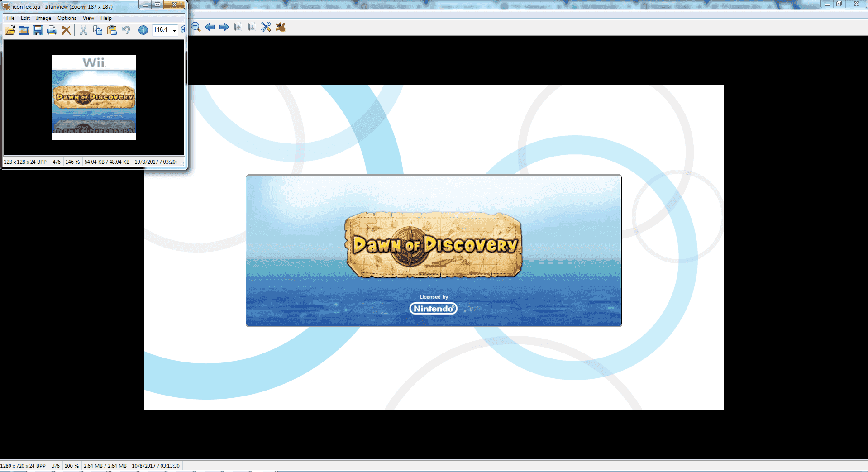The image size is (868, 472).
Task: Open the File menu
Action: pos(10,18)
